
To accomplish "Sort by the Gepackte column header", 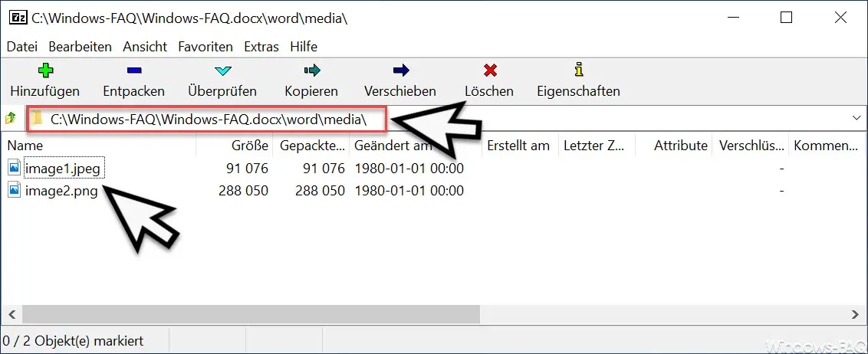I will click(x=311, y=146).
